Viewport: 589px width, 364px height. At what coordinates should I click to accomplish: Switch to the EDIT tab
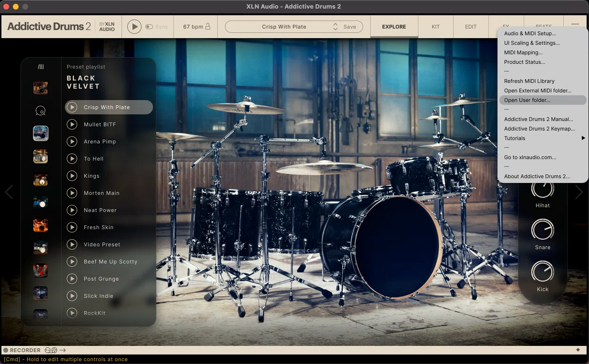(471, 27)
